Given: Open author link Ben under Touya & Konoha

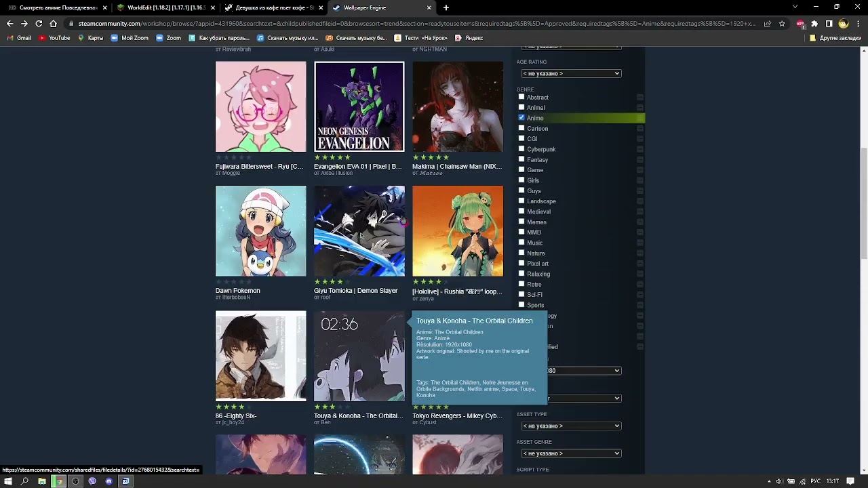Looking at the screenshot, I should pos(326,422).
